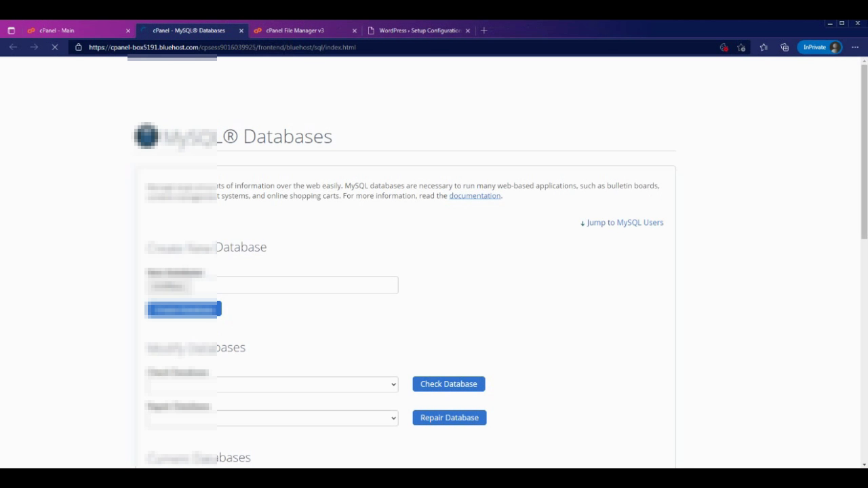Open the tracking prevention icon in address bar

[724, 47]
